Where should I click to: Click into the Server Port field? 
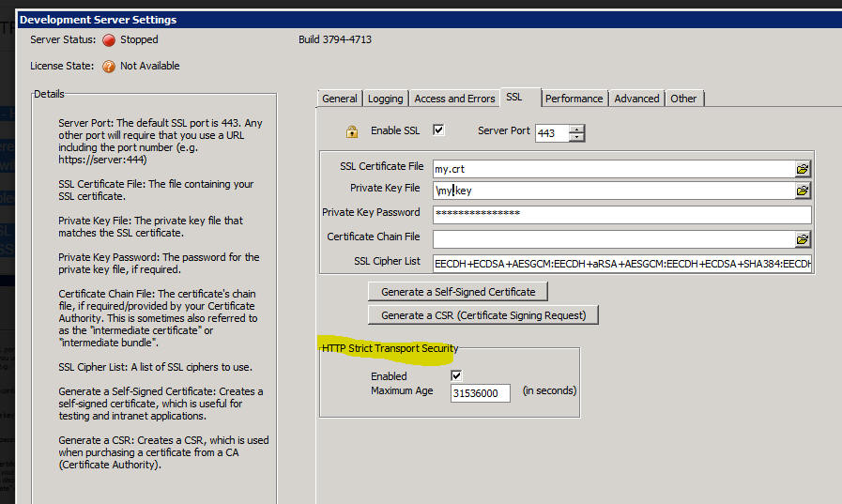click(x=552, y=133)
